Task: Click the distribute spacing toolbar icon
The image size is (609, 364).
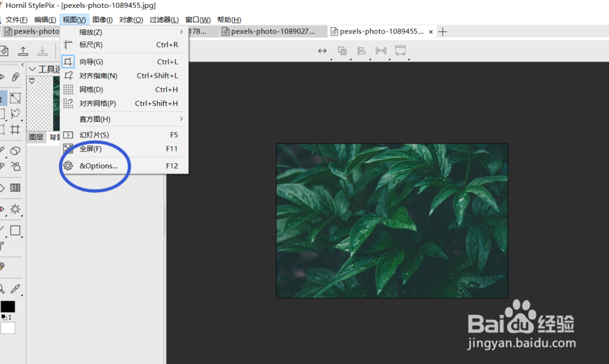Action: coord(381,51)
